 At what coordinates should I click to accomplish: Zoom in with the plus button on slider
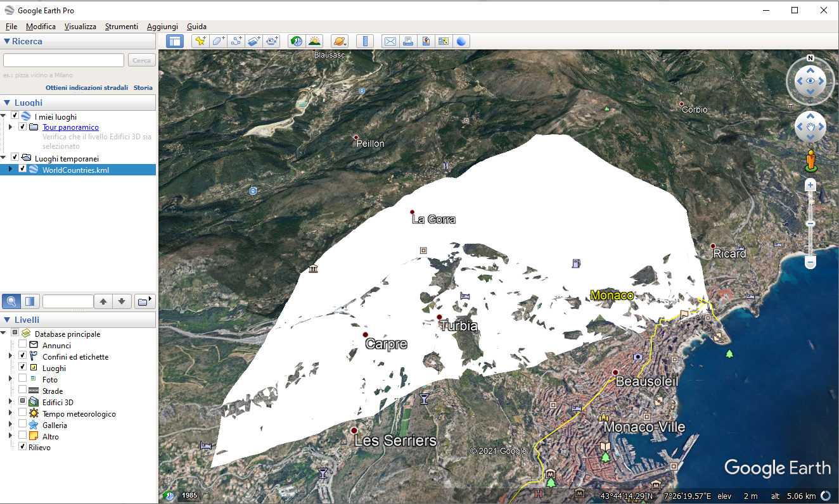810,185
